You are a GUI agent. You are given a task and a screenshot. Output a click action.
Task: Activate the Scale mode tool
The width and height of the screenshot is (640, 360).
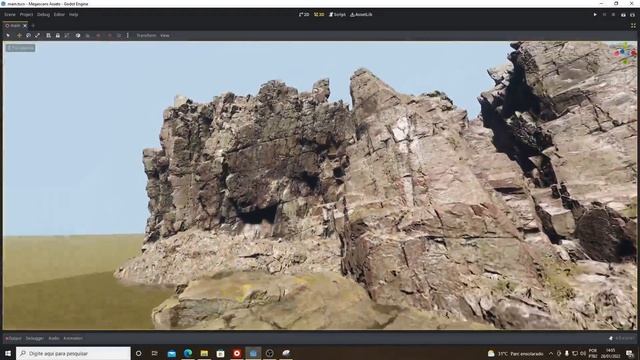click(37, 36)
